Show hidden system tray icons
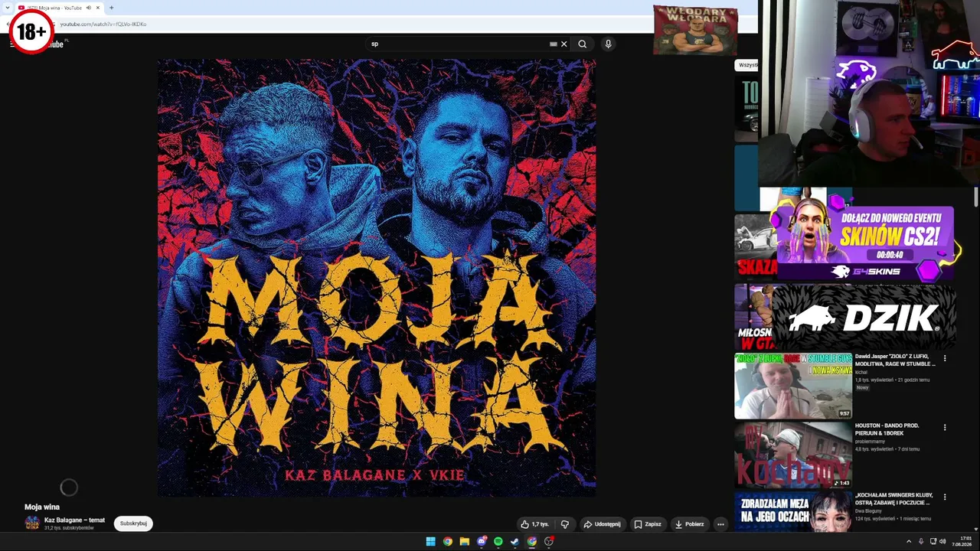This screenshot has width=980, height=551. click(909, 542)
